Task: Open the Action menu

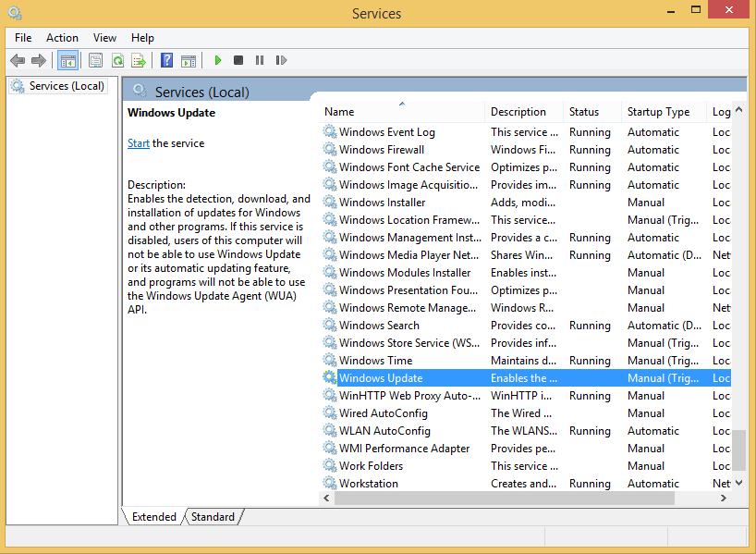Action: [62, 38]
